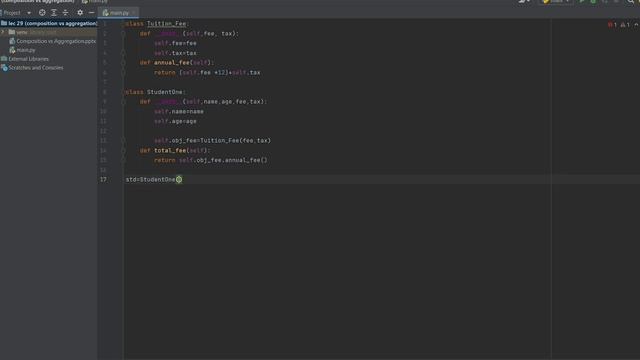
Task: Click the warning count indicator
Action: point(625,25)
